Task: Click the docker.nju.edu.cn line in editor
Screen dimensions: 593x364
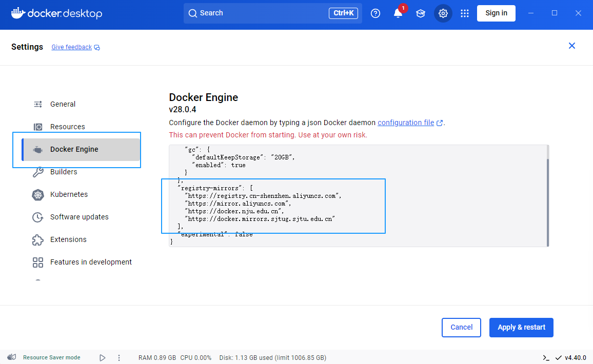Action: click(234, 211)
